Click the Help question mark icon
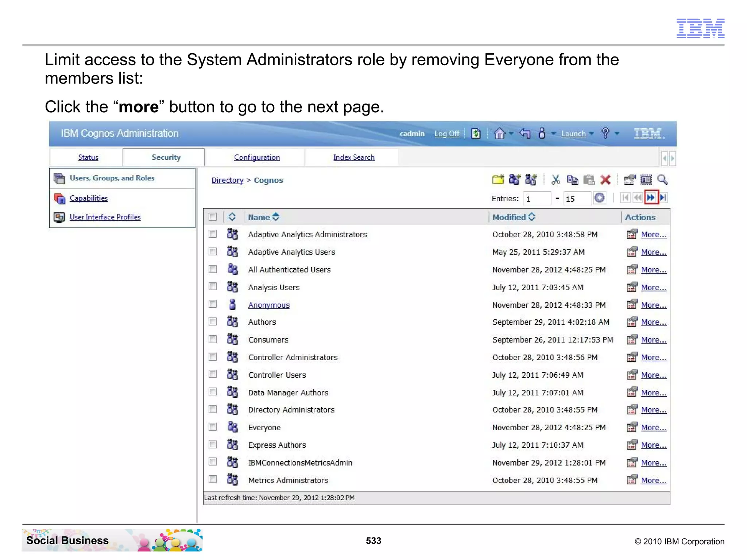Image resolution: width=747 pixels, height=560 pixels. point(605,133)
